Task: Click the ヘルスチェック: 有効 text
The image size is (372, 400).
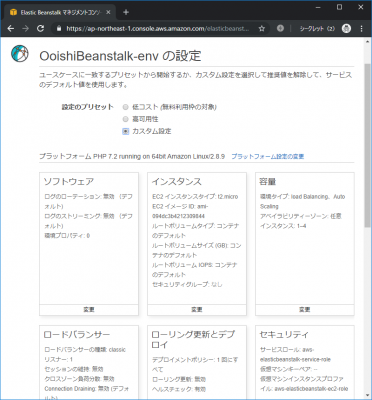Action: (x=179, y=389)
